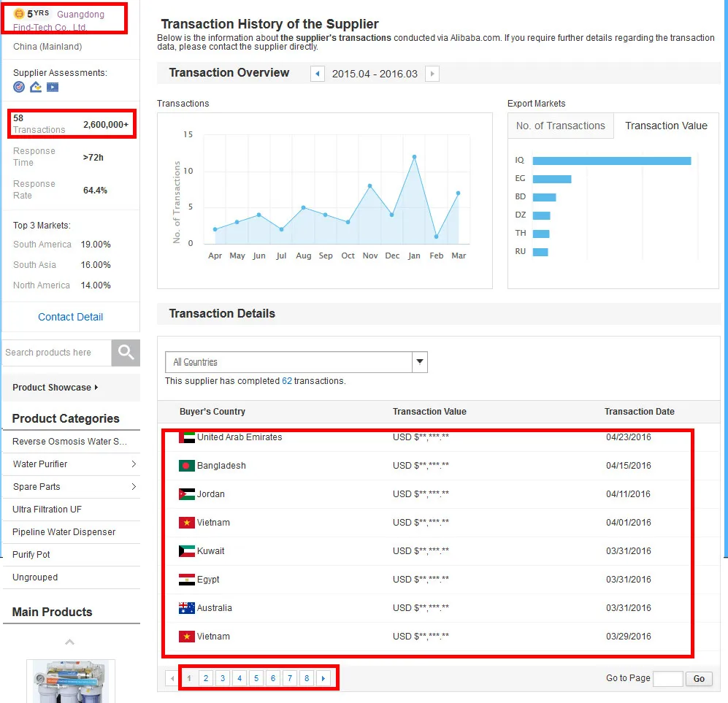Image resolution: width=728 pixels, height=703 pixels.
Task: Expand the Water Purifier category
Action: [134, 464]
